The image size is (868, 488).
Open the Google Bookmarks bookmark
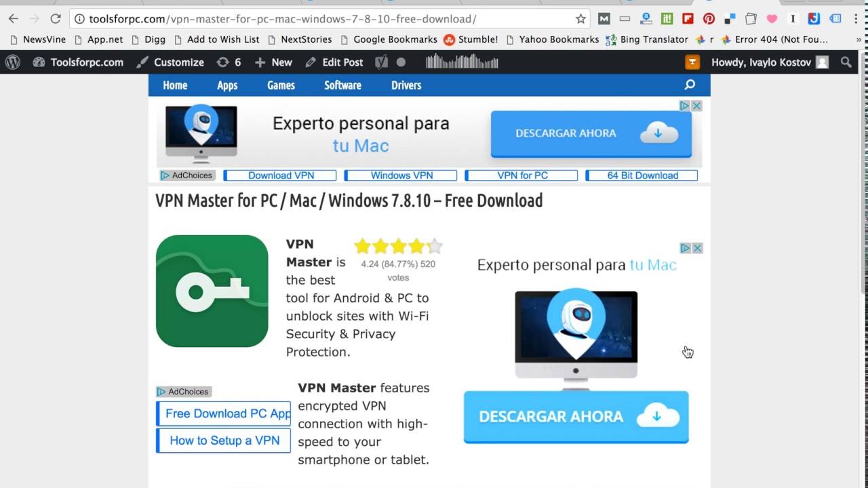point(389,39)
